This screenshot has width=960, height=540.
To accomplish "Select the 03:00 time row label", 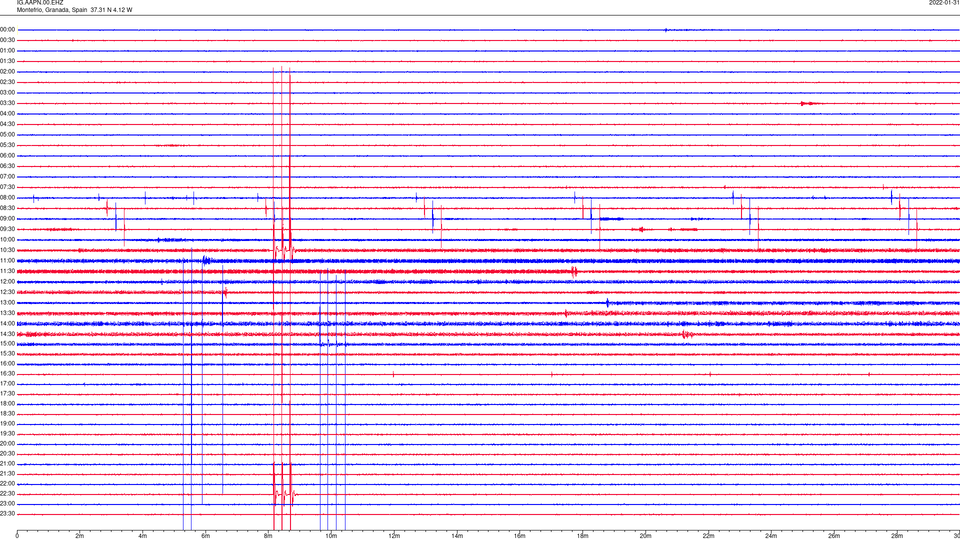I will 7,92.
